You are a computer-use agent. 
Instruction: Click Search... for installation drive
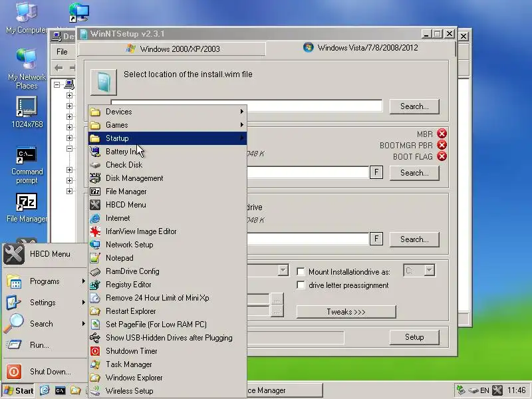point(414,239)
